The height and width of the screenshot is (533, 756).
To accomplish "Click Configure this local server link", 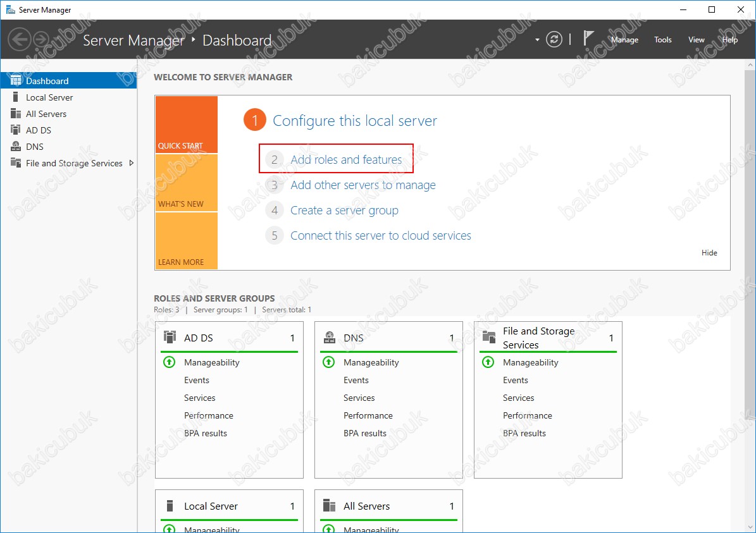I will tap(355, 121).
